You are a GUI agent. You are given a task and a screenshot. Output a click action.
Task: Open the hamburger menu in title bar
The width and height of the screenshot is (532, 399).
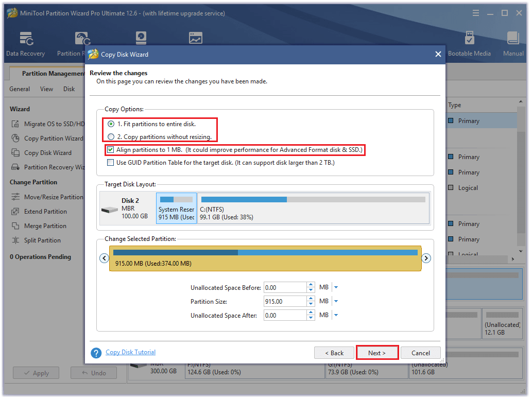click(476, 13)
